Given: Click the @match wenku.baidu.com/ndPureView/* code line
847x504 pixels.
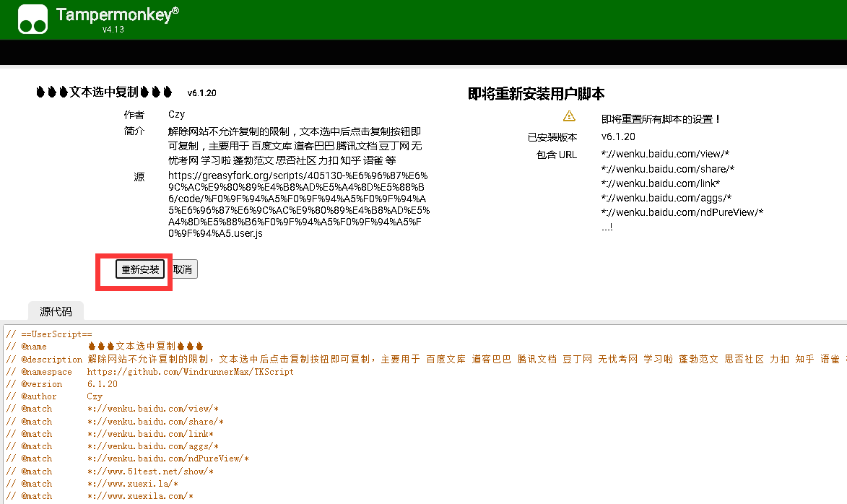Looking at the screenshot, I should click(x=128, y=459).
